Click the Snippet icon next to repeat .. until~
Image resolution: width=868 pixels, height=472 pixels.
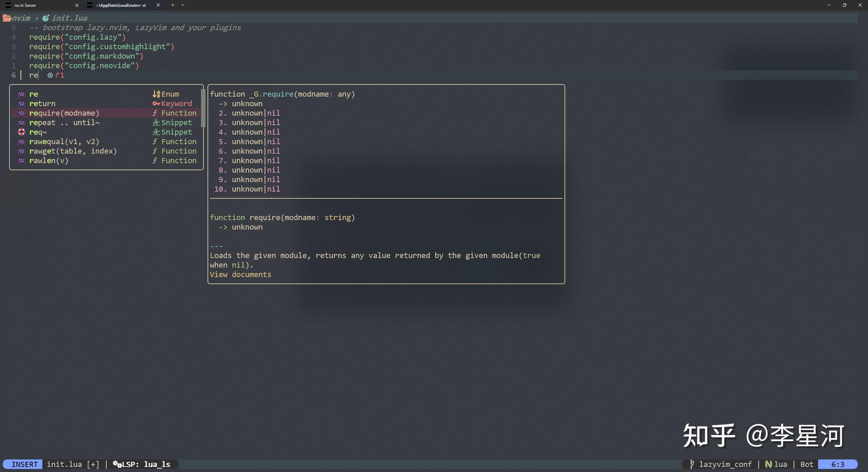(x=156, y=122)
